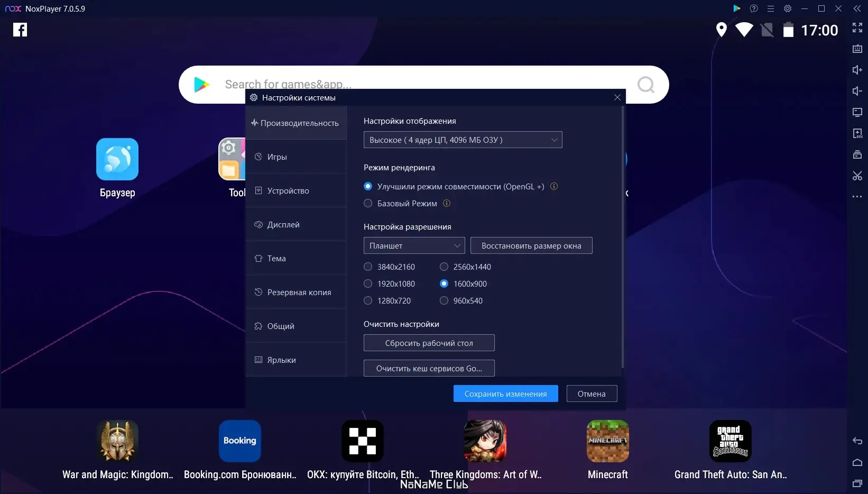Click Сбросить рабочий стол button
The image size is (868, 494).
coord(429,343)
